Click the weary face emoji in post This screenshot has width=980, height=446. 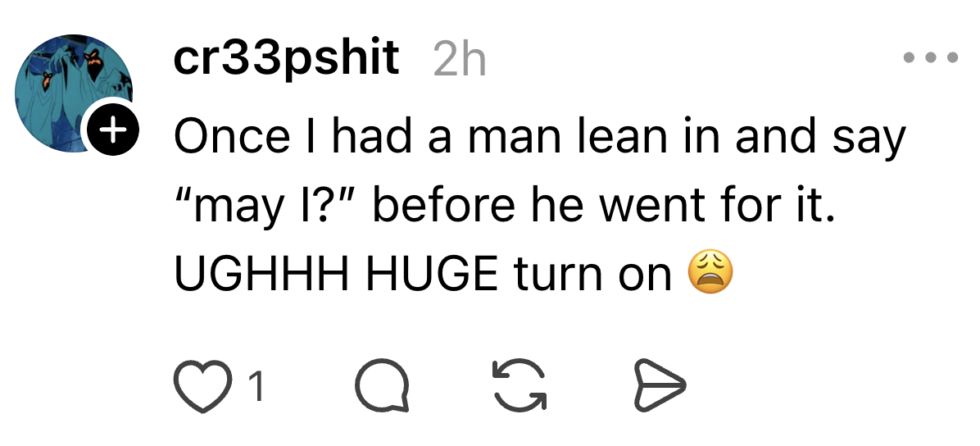[710, 272]
